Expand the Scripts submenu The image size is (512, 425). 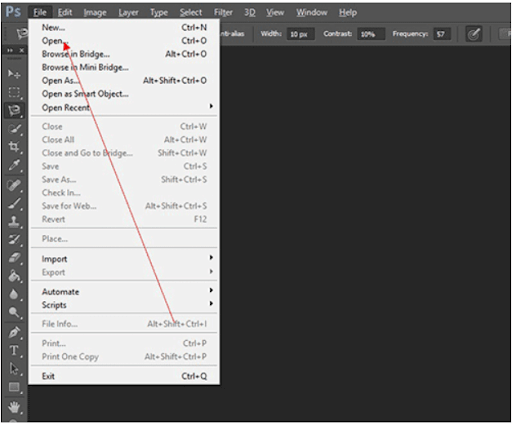(x=124, y=305)
